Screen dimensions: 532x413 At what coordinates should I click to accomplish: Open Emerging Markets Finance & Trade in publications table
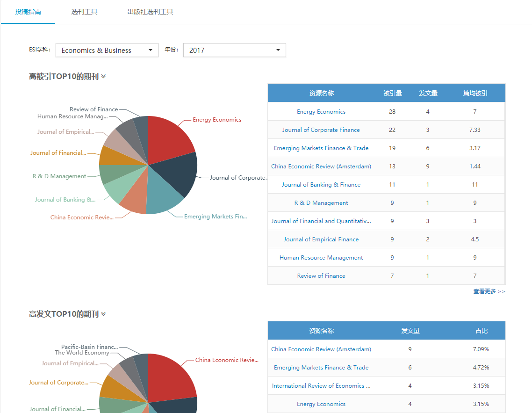click(x=321, y=368)
